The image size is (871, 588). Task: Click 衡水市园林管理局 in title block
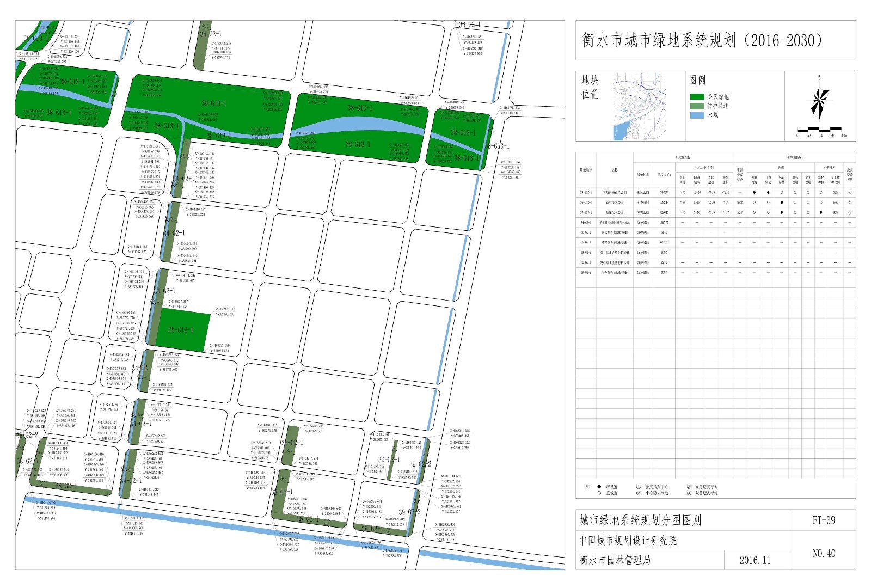(x=615, y=560)
